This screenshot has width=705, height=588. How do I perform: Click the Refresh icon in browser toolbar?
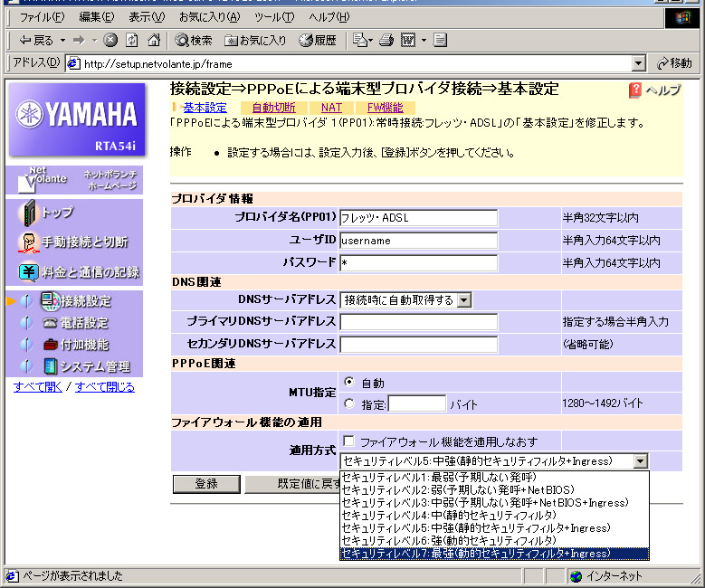[x=132, y=40]
